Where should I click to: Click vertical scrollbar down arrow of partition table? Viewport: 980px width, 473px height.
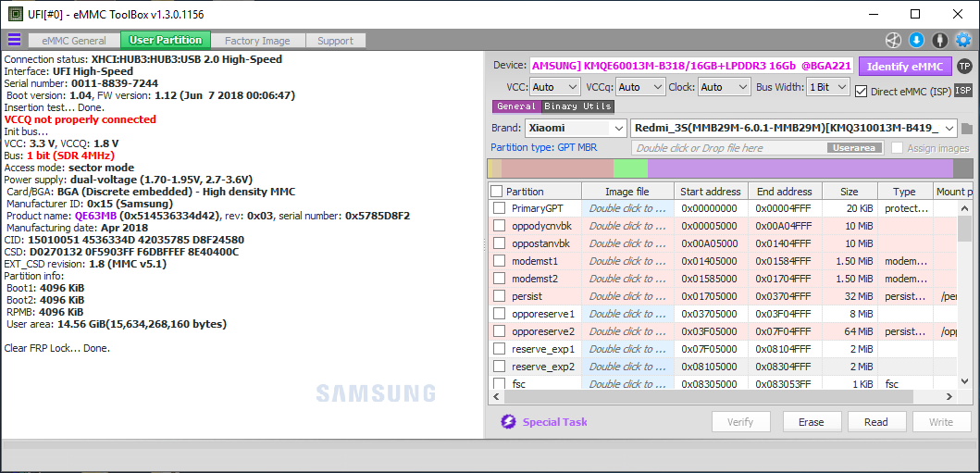point(964,383)
